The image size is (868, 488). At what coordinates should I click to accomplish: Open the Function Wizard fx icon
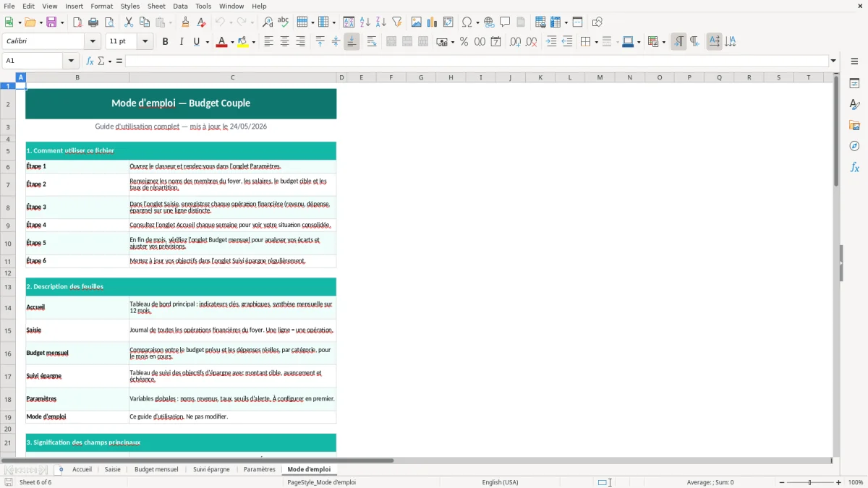90,61
